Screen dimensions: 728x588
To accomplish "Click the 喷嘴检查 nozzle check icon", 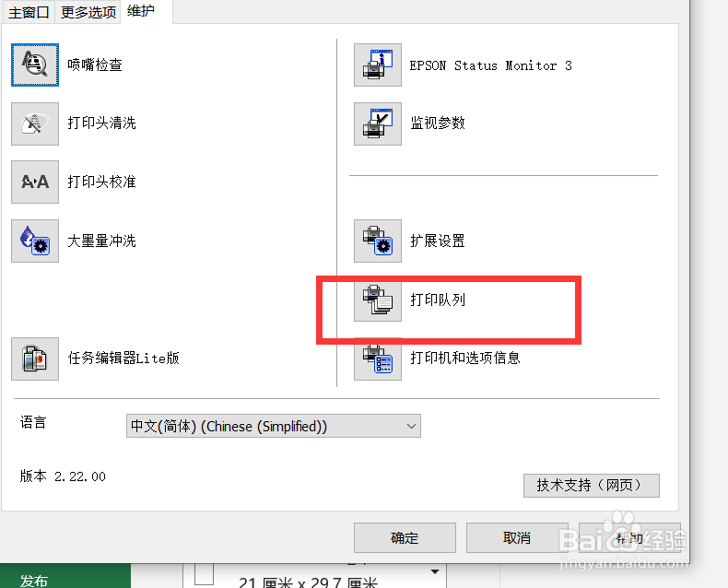I will 35,65.
